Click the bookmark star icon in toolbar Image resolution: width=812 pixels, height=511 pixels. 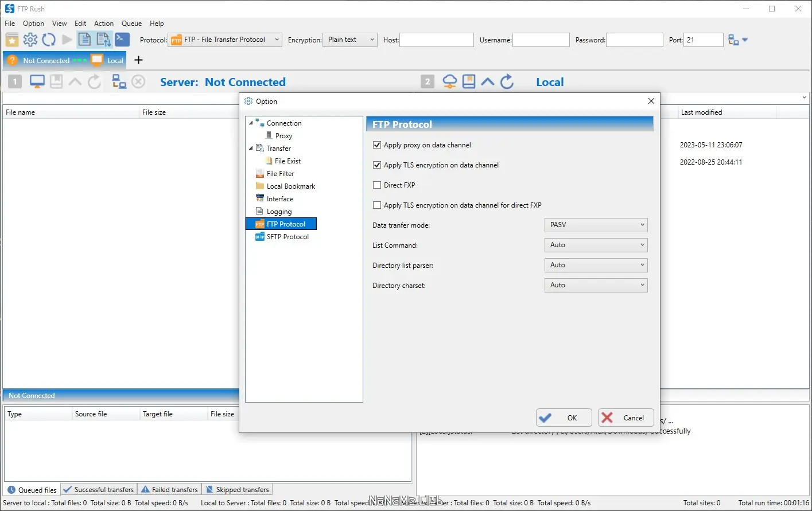(x=12, y=40)
